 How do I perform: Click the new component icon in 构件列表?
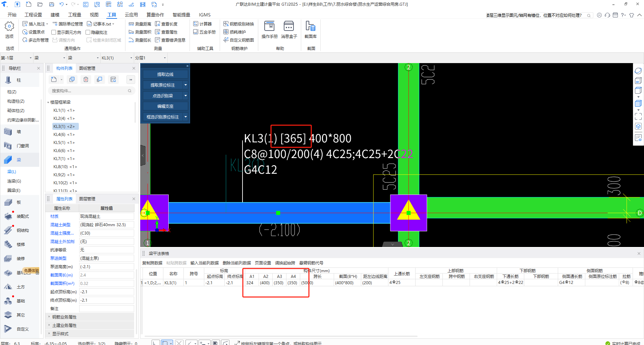[54, 80]
